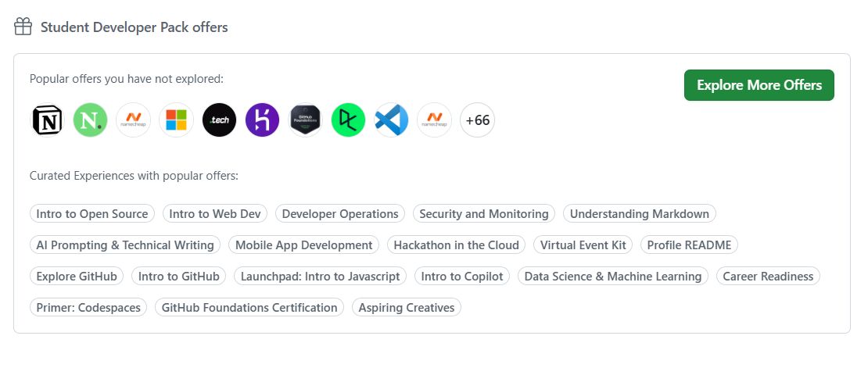The height and width of the screenshot is (375, 868).
Task: Open Security and Monitoring experience
Action: (484, 213)
